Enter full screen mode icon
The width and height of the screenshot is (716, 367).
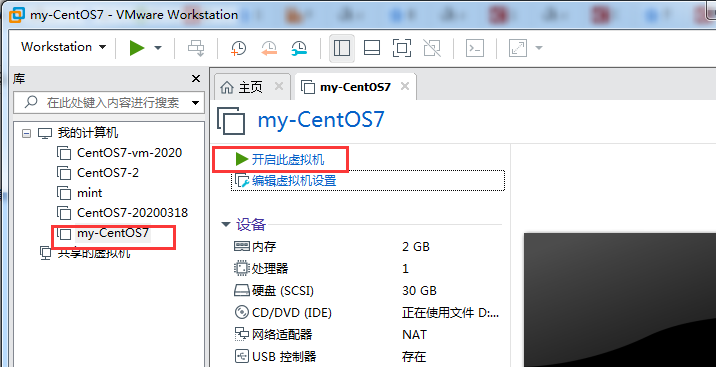[x=402, y=48]
